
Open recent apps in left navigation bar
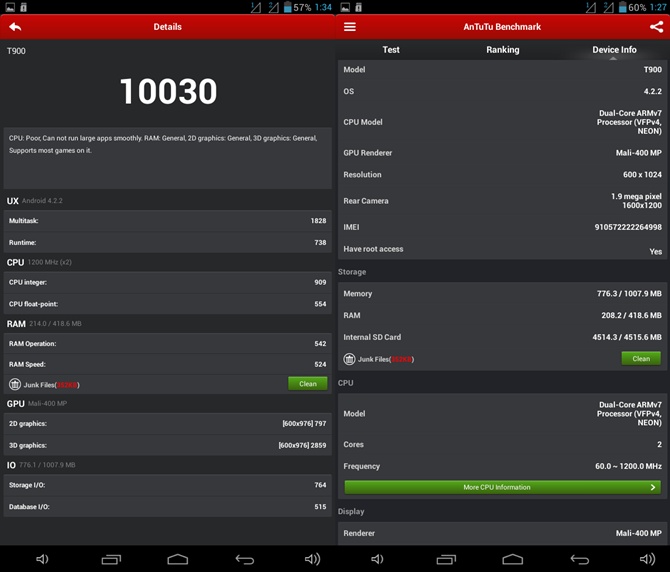click(x=111, y=559)
